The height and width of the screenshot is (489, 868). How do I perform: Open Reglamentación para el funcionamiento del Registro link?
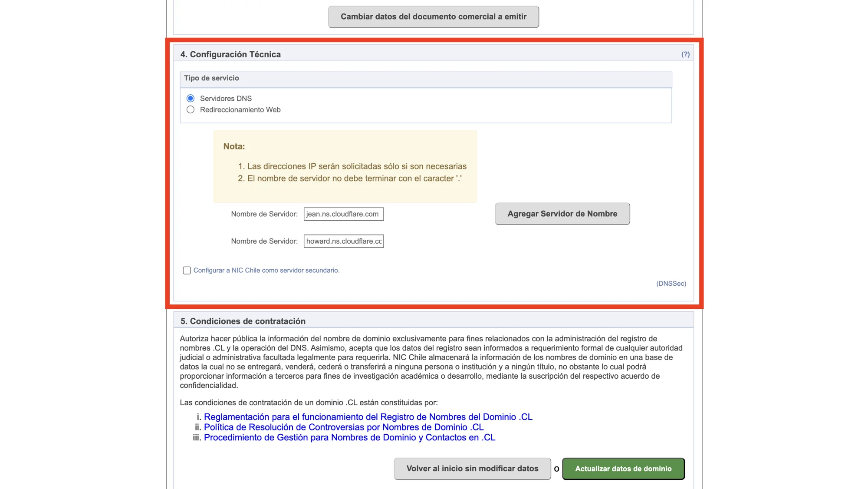[368, 417]
